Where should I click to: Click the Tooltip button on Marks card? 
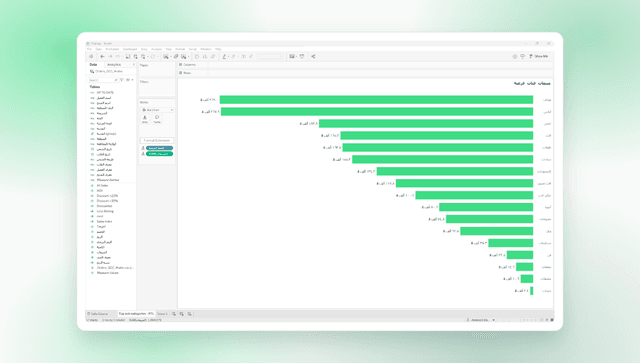[x=157, y=119]
